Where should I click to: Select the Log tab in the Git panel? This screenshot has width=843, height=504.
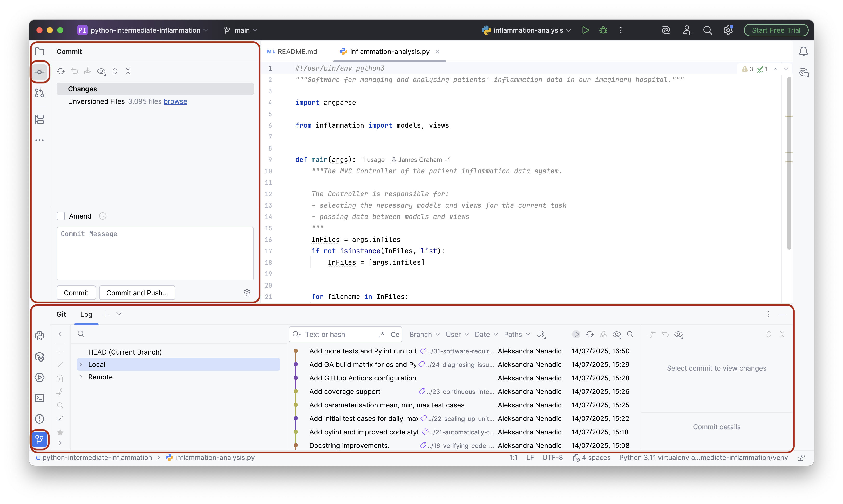point(86,314)
